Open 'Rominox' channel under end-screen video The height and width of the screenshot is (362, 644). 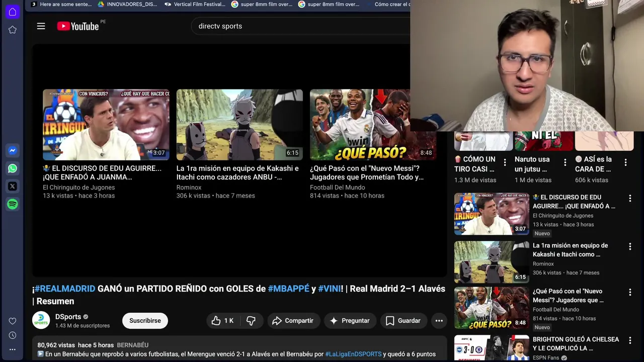pyautogui.click(x=189, y=188)
